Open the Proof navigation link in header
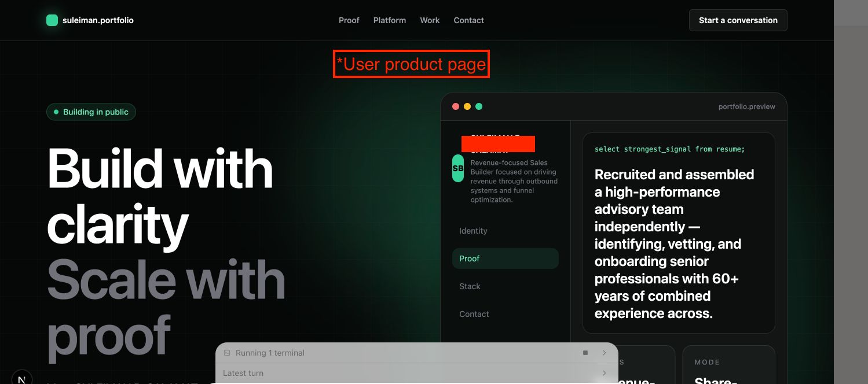 (349, 20)
